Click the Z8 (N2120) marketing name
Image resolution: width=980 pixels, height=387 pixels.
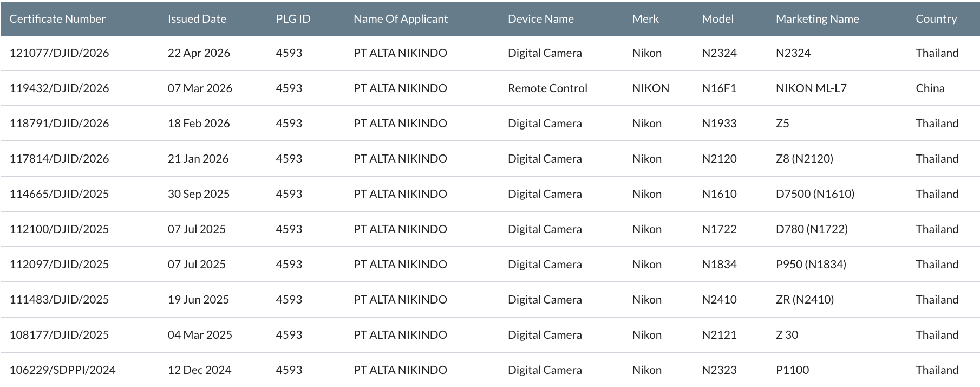point(804,159)
